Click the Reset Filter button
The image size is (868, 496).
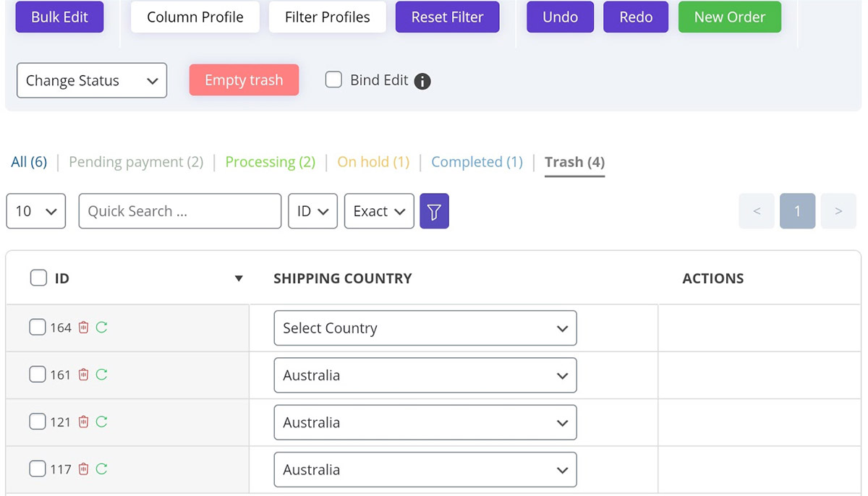point(448,17)
